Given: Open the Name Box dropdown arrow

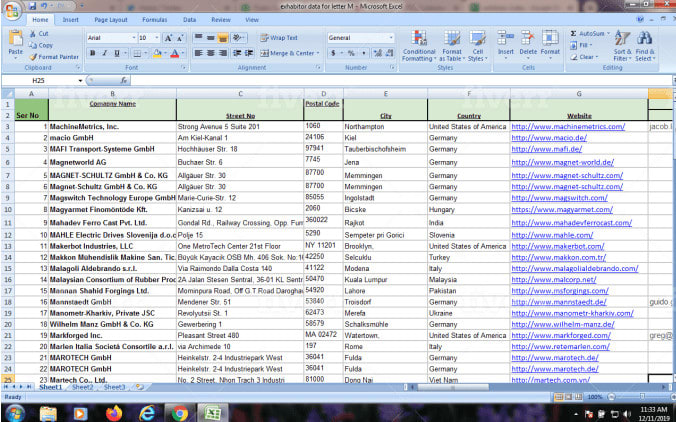Looking at the screenshot, I should [80, 81].
